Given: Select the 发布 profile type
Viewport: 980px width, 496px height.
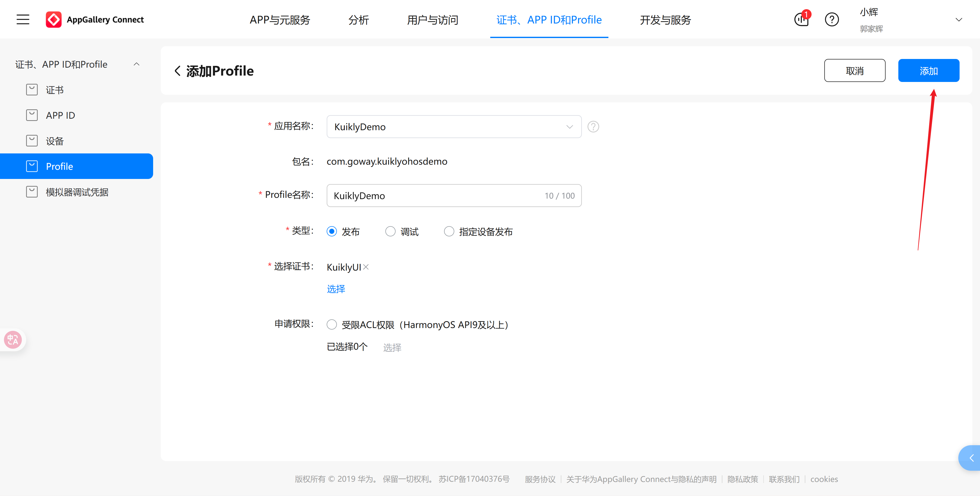Looking at the screenshot, I should 332,231.
